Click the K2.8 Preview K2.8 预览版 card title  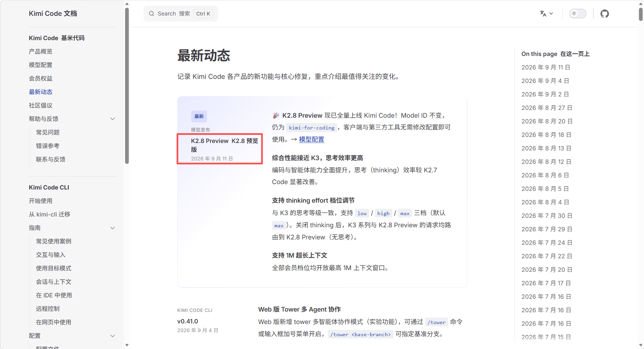click(225, 145)
